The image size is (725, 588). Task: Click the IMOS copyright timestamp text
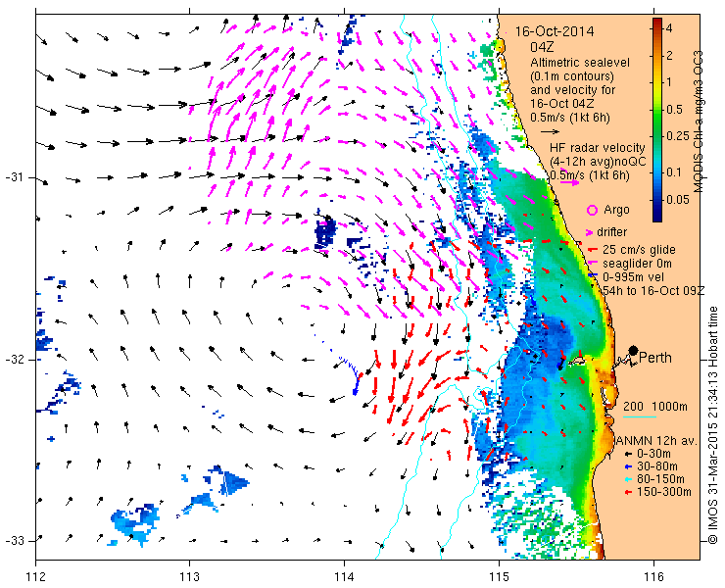(712, 424)
